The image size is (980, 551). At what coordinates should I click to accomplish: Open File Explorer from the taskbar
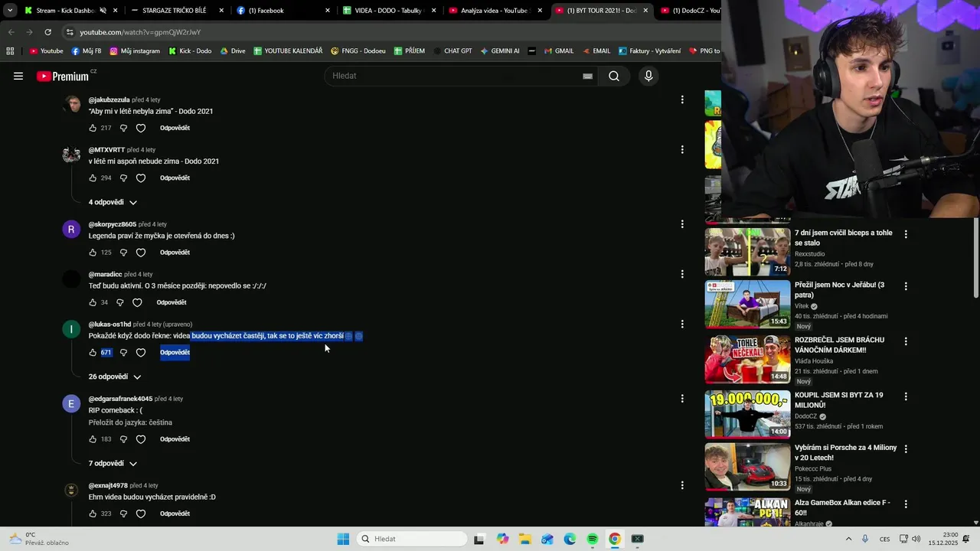click(524, 539)
